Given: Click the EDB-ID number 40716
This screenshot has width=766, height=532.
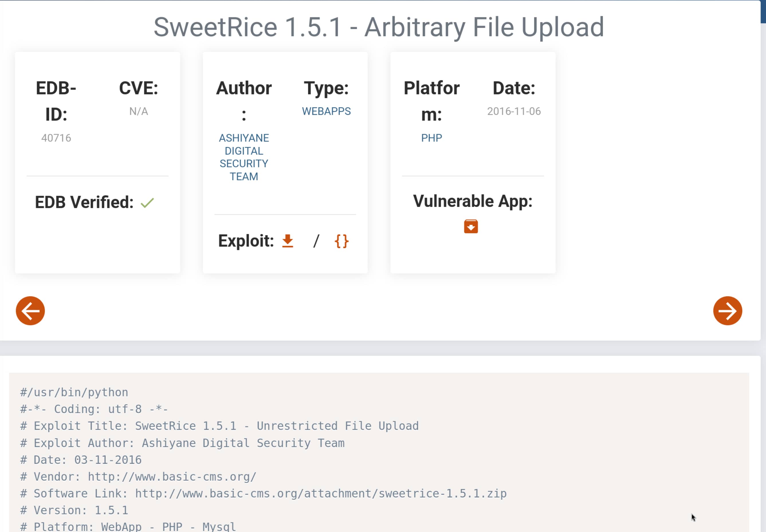Looking at the screenshot, I should tap(56, 138).
